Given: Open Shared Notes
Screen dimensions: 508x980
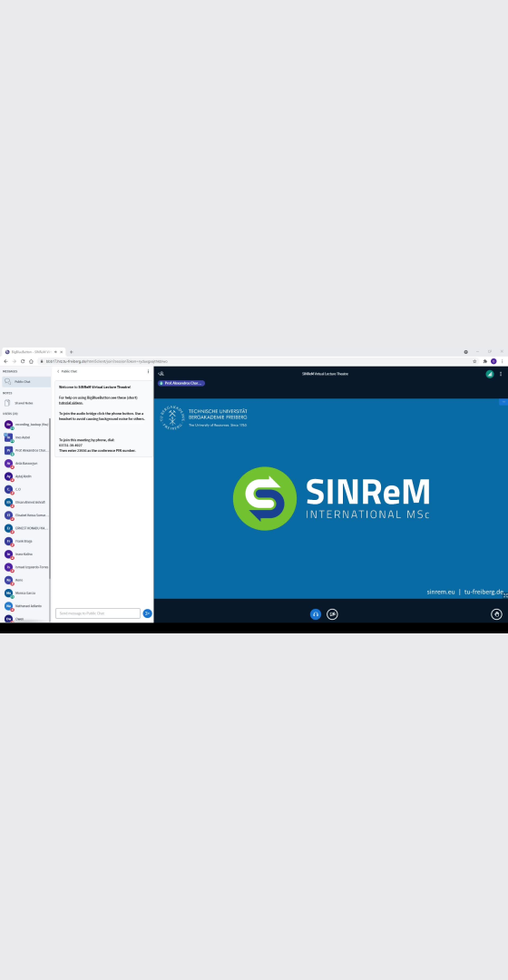Looking at the screenshot, I should 25,403.
